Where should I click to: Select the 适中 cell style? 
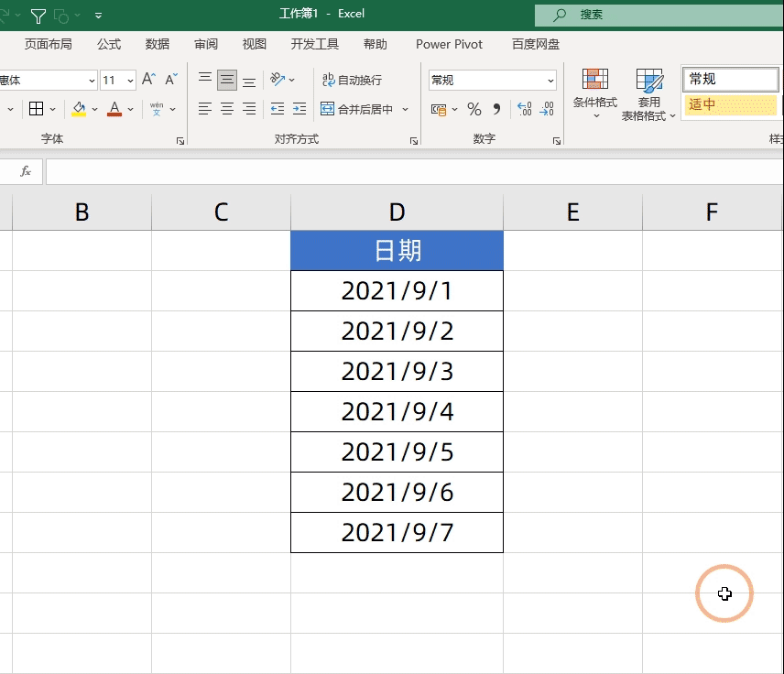pyautogui.click(x=731, y=104)
